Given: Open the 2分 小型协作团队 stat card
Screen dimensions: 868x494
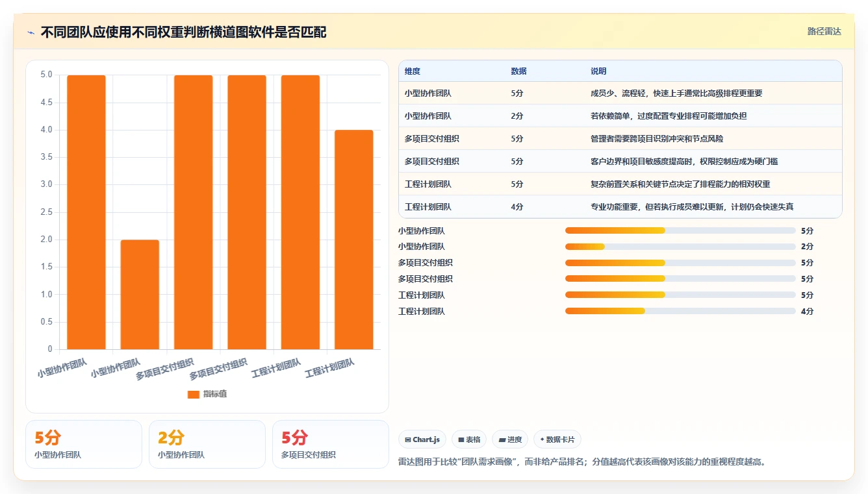Looking at the screenshot, I should [x=207, y=444].
